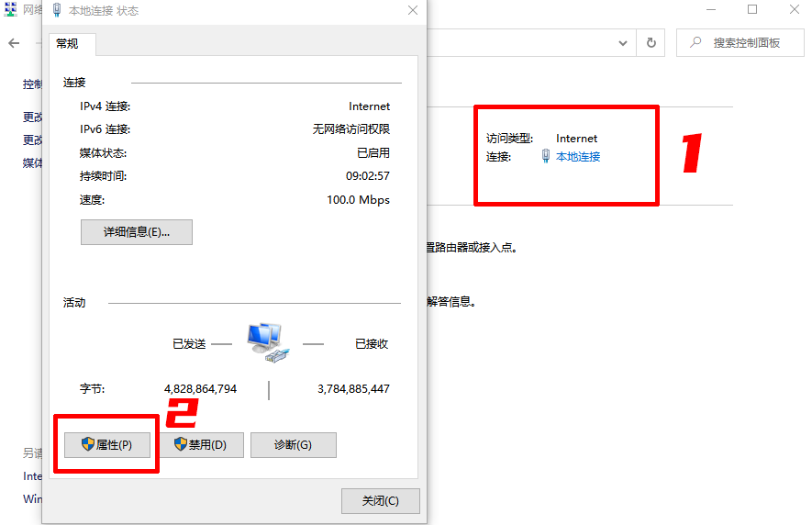
Task: Click the 本地连接 状态 dialog title icon
Action: (57, 11)
